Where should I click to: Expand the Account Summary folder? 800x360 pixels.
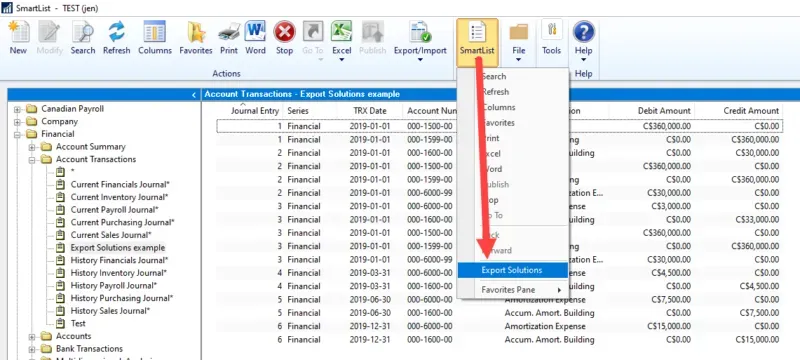(x=32, y=147)
